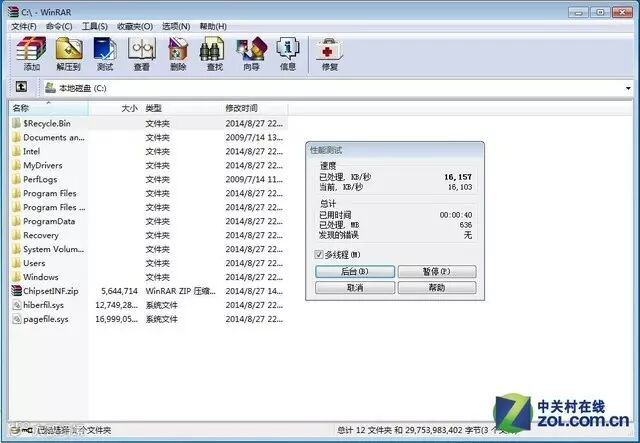
Task: Click the Background (后台) button
Action: pos(355,272)
